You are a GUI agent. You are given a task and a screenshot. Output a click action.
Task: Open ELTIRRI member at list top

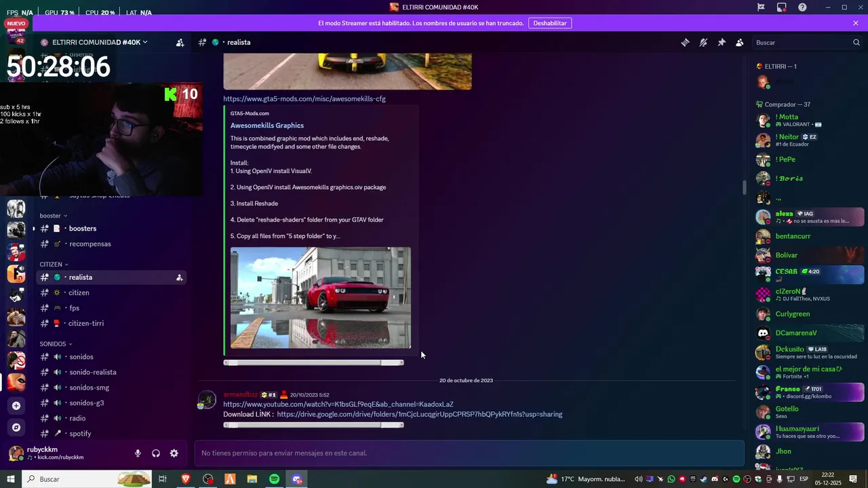coord(810,81)
